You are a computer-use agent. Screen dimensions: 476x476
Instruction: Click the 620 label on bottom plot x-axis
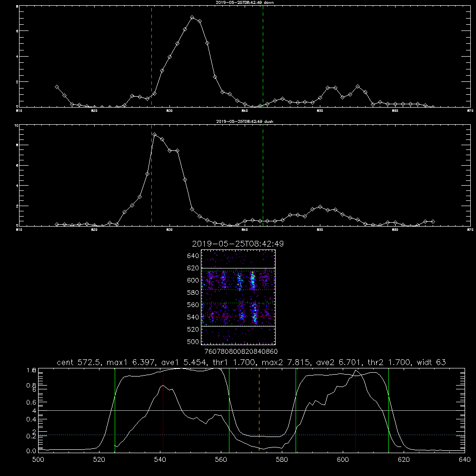click(404, 460)
